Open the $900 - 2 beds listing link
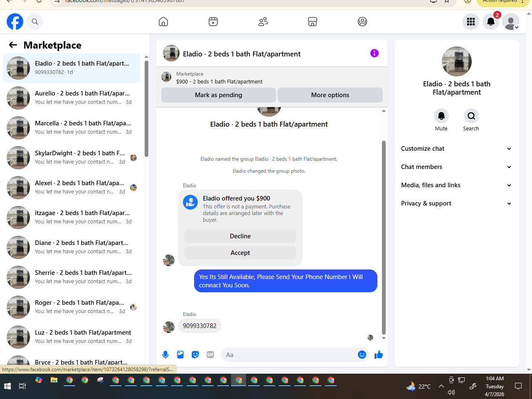 [219, 82]
